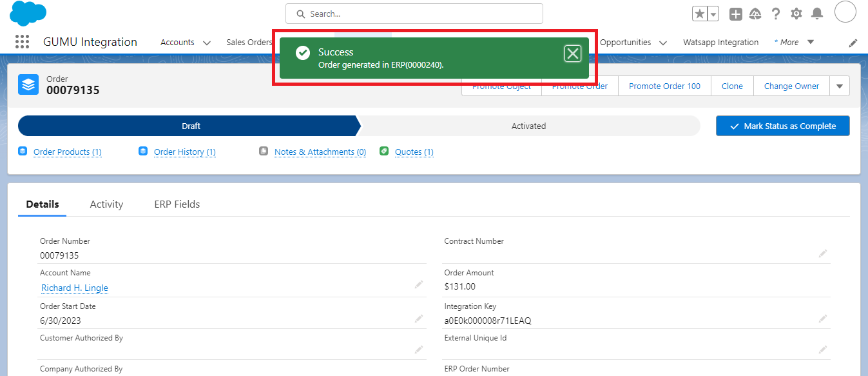Image resolution: width=868 pixels, height=376 pixels.
Task: Open the Setup gear icon
Action: (796, 14)
